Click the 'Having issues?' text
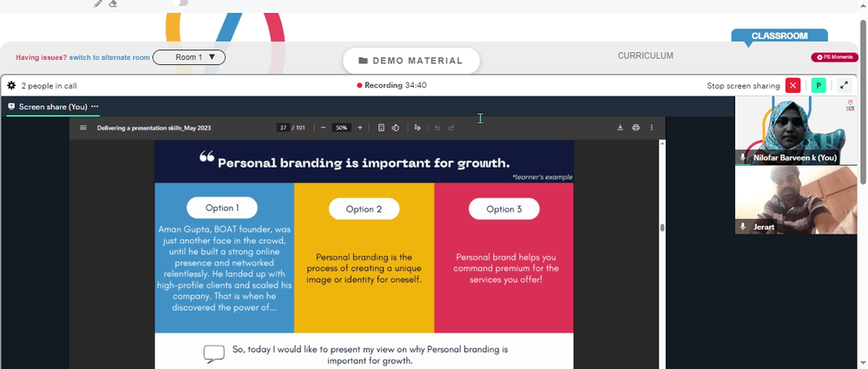 [x=42, y=57]
